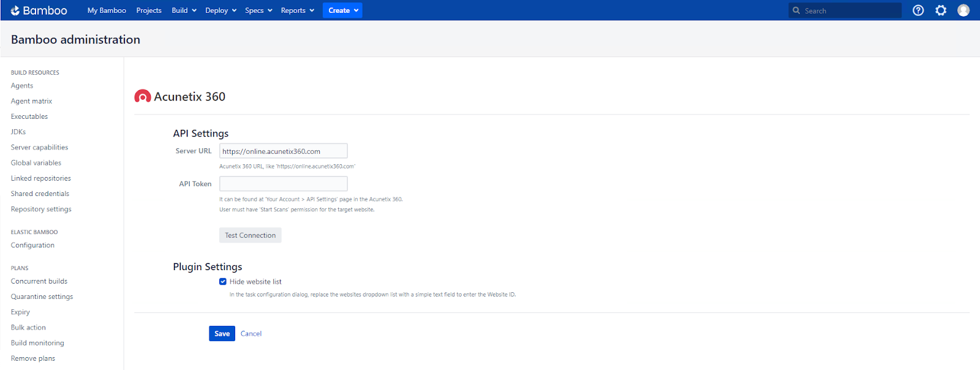Open Global variables
Image resolution: width=980 pixels, height=370 pixels.
pos(36,163)
